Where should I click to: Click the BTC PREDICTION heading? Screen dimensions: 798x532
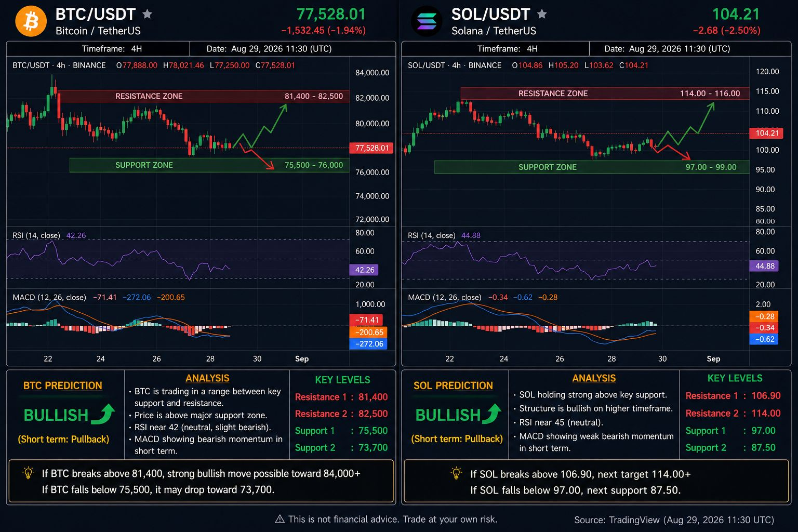pos(63,385)
